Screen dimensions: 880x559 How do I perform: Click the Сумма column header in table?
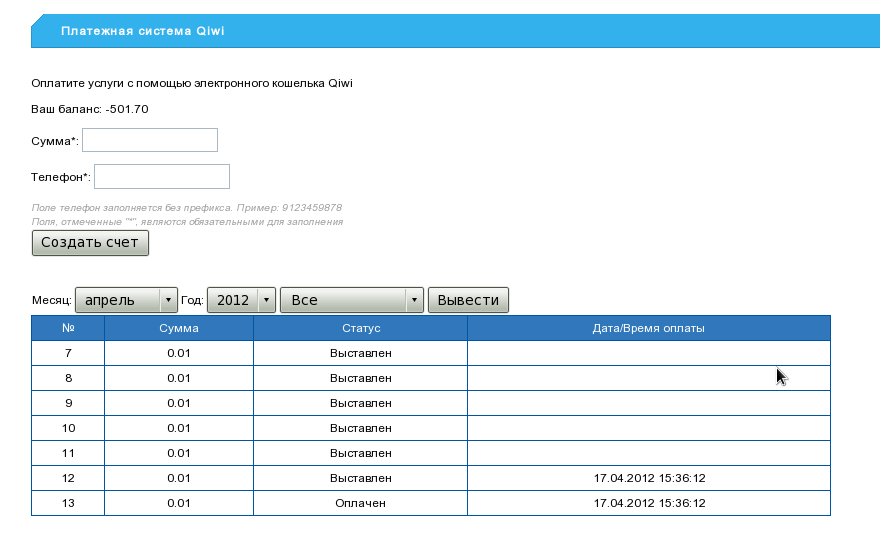pyautogui.click(x=179, y=328)
